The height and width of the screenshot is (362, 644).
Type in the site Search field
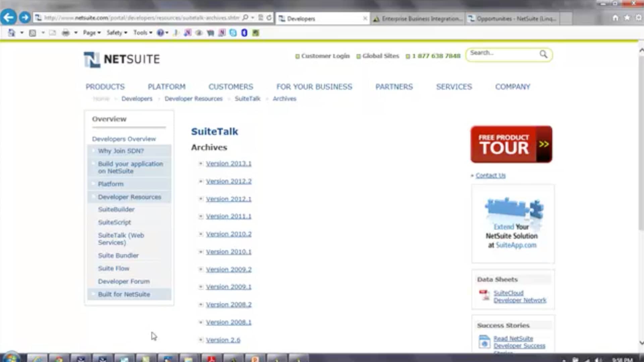pyautogui.click(x=501, y=53)
